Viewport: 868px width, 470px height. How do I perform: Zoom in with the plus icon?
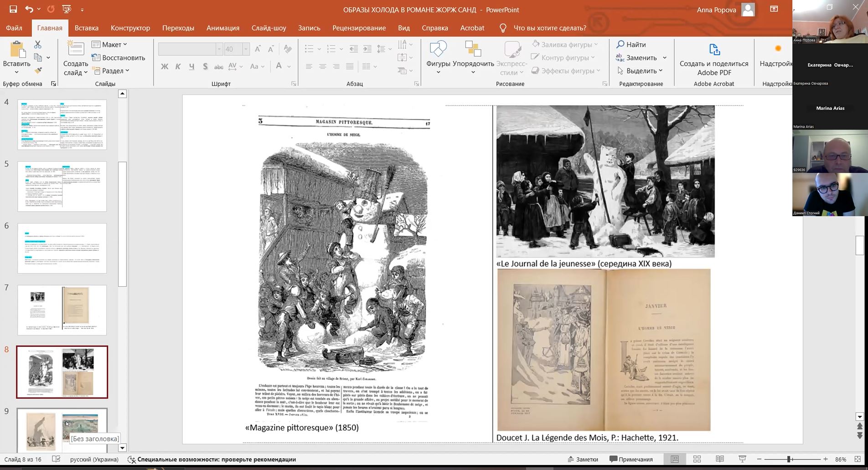coord(826,459)
